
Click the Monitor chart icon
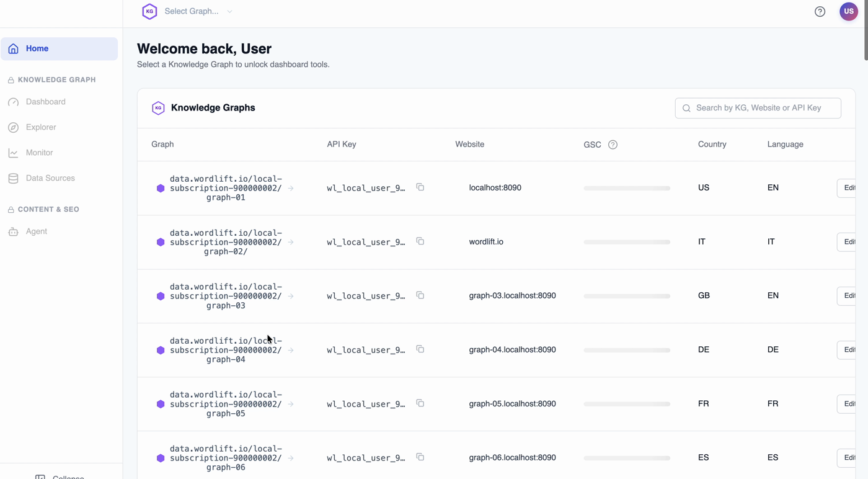13,153
